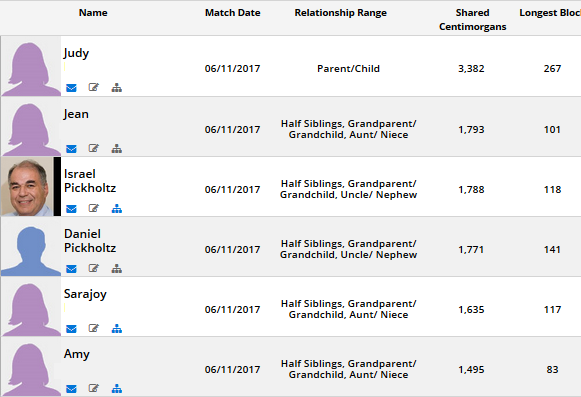Image resolution: width=581 pixels, height=397 pixels.
Task: Click the email icon for Judy
Action: point(71,88)
